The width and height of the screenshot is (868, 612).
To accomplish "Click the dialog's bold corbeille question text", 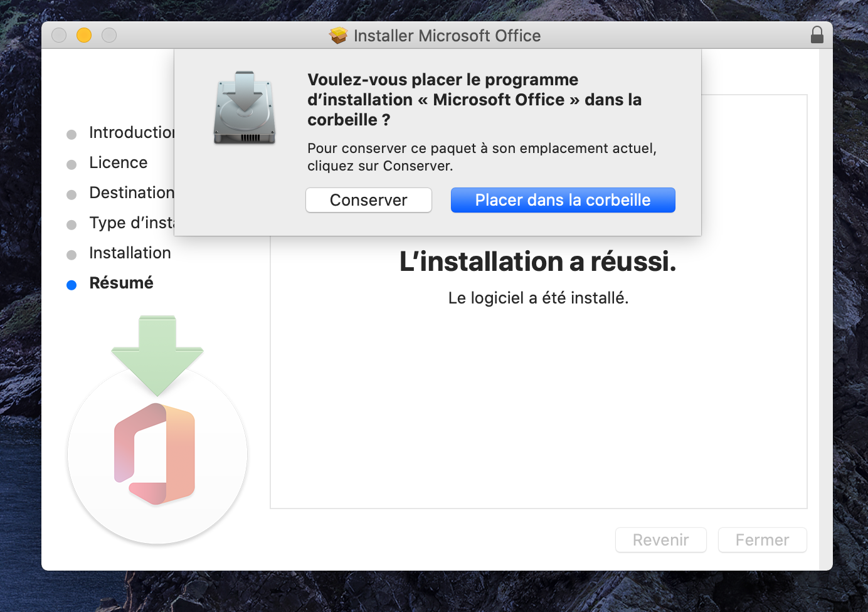I will pyautogui.click(x=474, y=100).
